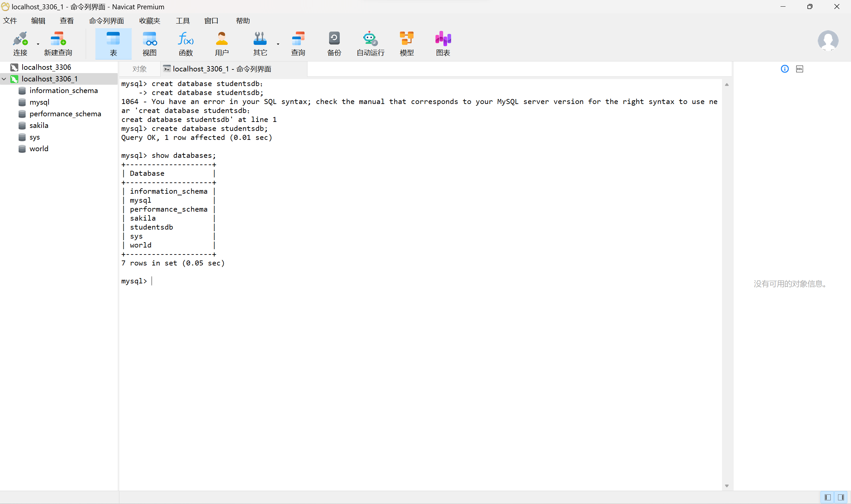Screen dimensions: 851x504
Task: Collapse the localhost_3306_1 connection tree
Action: click(x=4, y=79)
